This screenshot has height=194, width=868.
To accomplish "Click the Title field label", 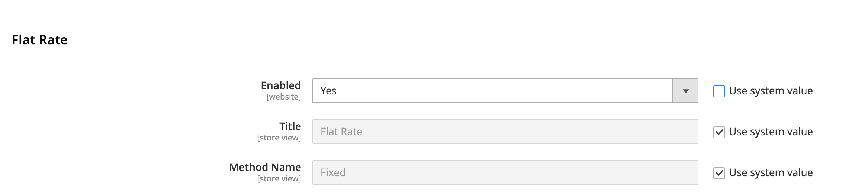I will pyautogui.click(x=290, y=126).
